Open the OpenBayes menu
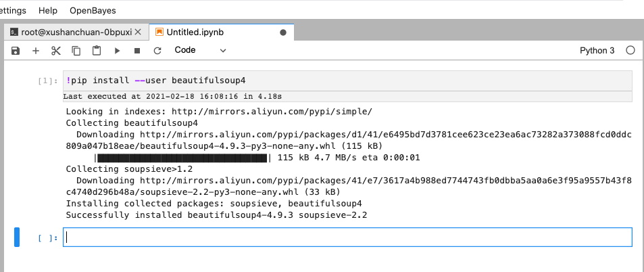The width and height of the screenshot is (644, 272). (93, 11)
